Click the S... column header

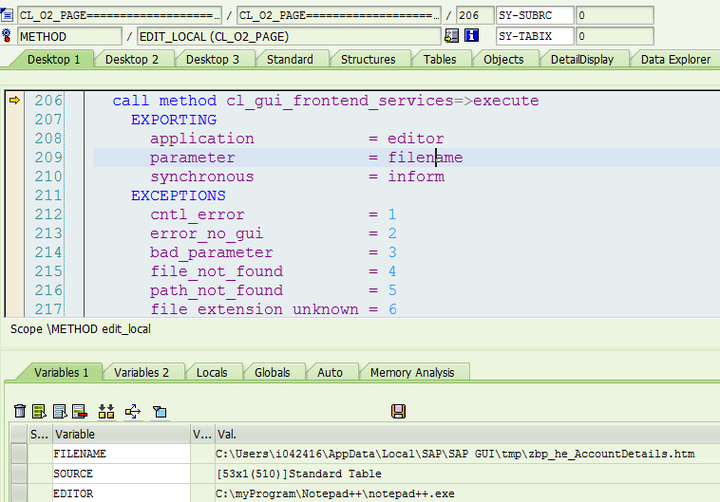click(x=39, y=434)
